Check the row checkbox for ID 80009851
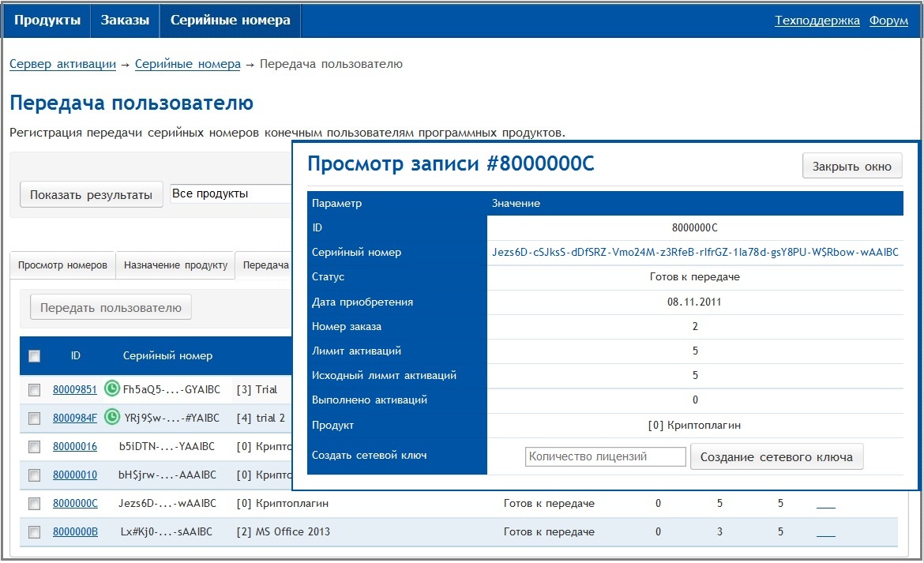924x563 pixels. pyautogui.click(x=34, y=389)
